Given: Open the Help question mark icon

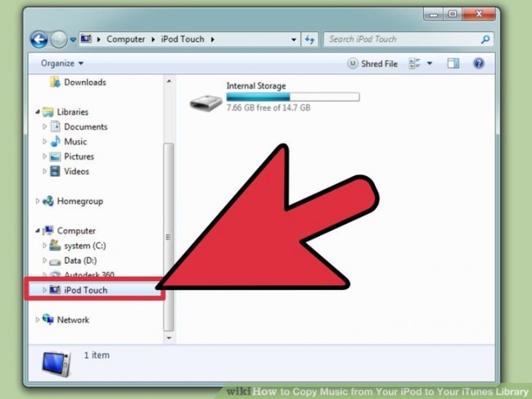Looking at the screenshot, I should tap(479, 63).
